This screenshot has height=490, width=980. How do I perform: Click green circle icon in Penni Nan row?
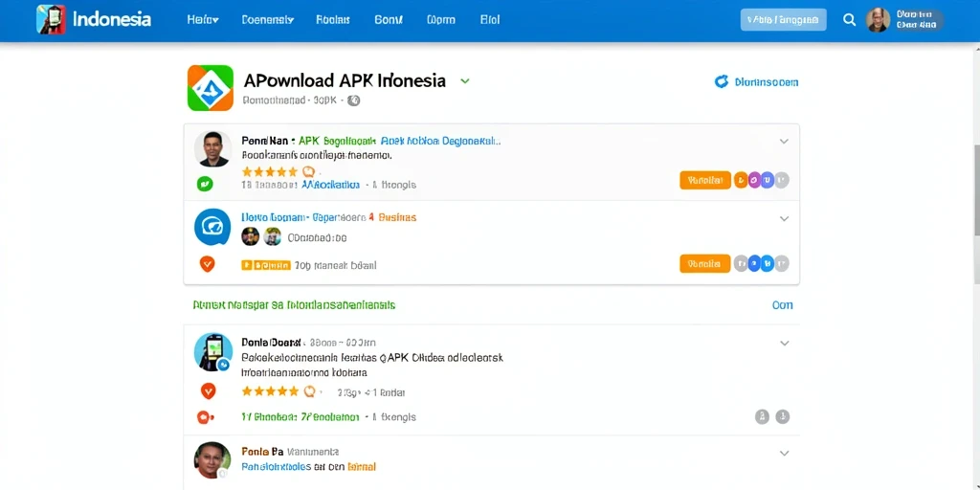click(x=205, y=184)
